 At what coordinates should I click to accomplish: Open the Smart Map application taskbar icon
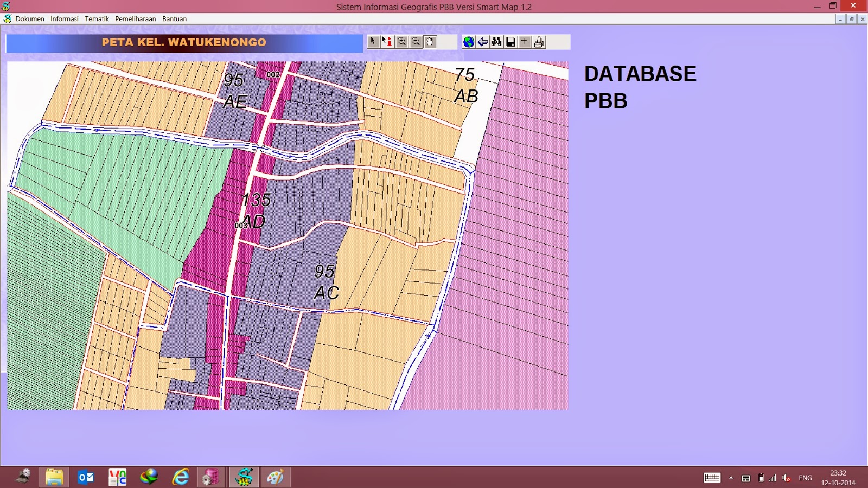pyautogui.click(x=245, y=477)
